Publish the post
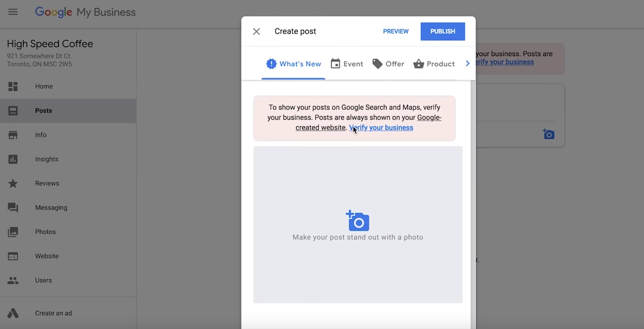644x329 pixels. point(442,31)
